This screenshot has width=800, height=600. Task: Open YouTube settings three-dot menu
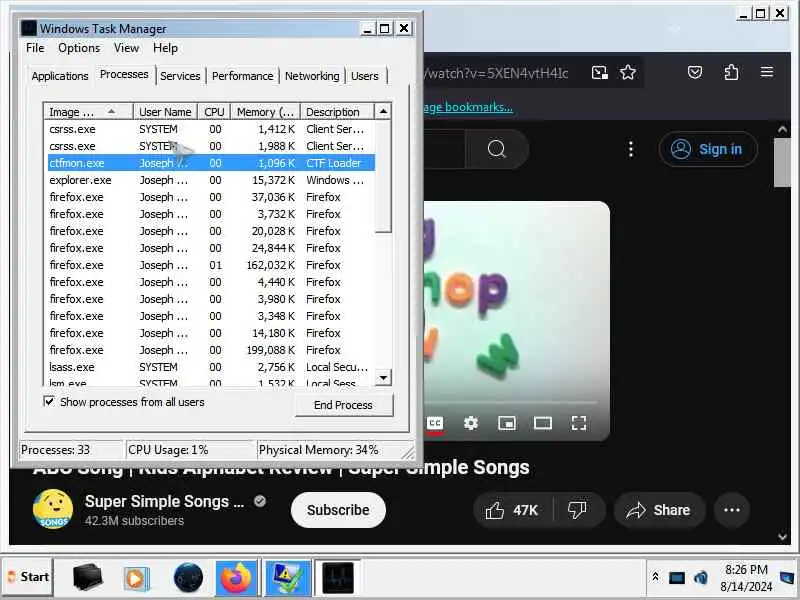pos(631,149)
